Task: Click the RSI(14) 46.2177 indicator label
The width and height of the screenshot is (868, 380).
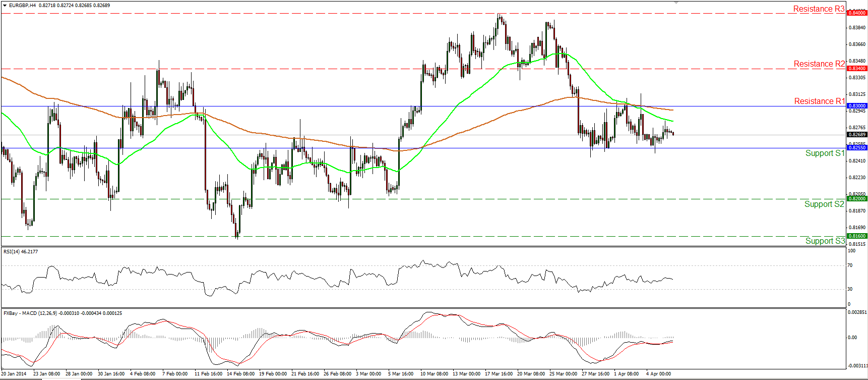Action: [21, 252]
